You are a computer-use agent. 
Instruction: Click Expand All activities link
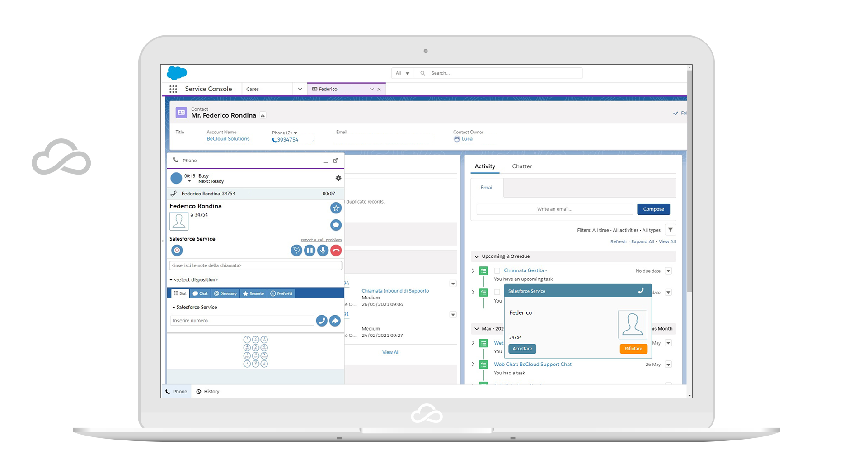click(643, 242)
